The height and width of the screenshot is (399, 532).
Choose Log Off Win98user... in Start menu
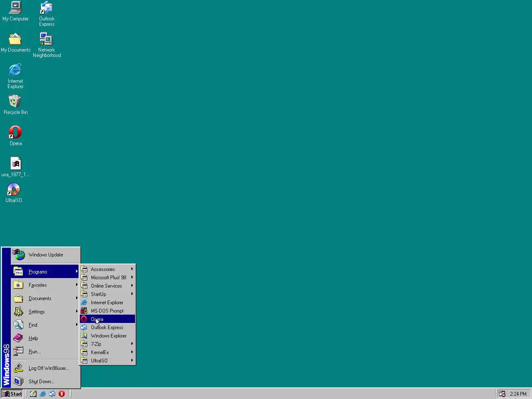click(45, 368)
